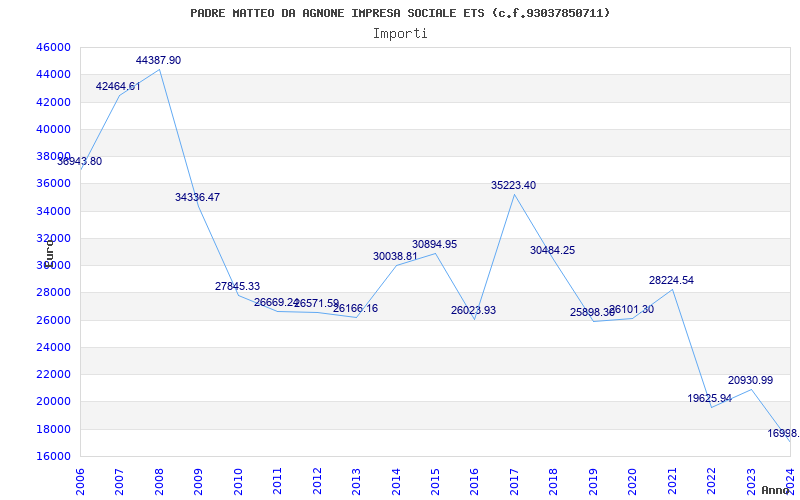Click the 2015 x-axis year label
The height and width of the screenshot is (500, 800).
tap(435, 481)
